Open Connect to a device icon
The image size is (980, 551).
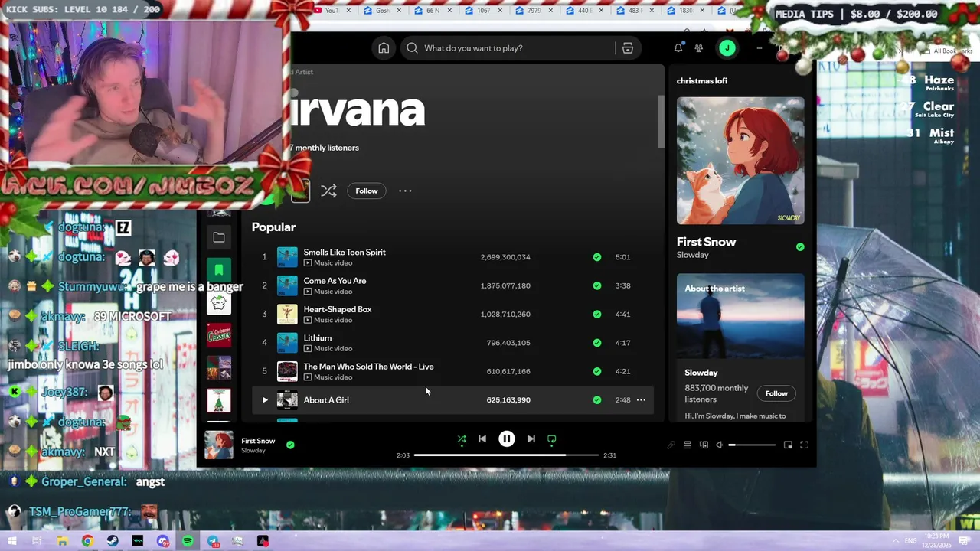pyautogui.click(x=704, y=445)
